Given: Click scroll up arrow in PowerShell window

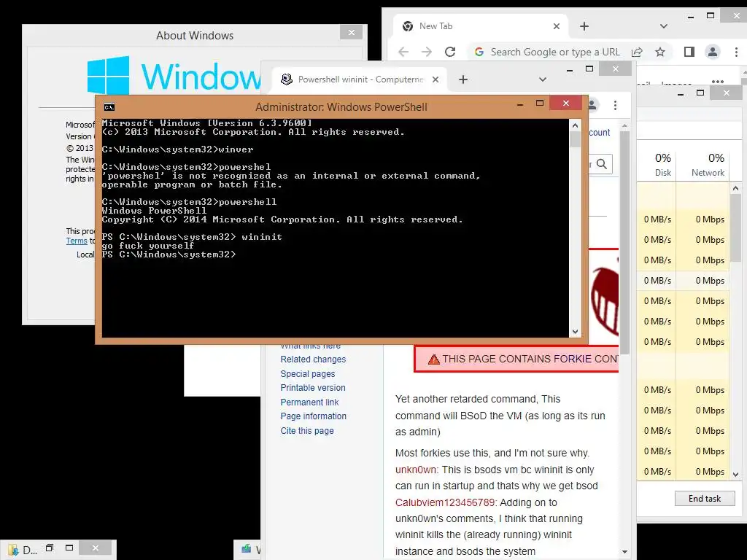Looking at the screenshot, I should 575,125.
